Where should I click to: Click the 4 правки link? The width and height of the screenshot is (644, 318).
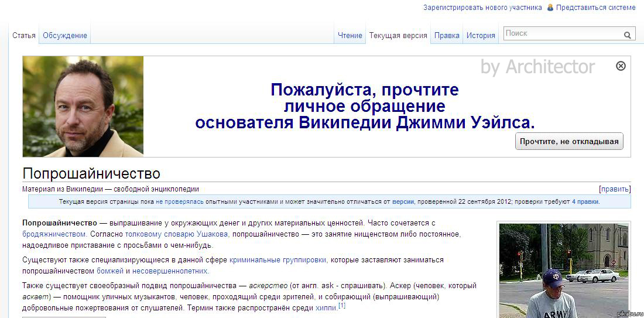coord(585,201)
